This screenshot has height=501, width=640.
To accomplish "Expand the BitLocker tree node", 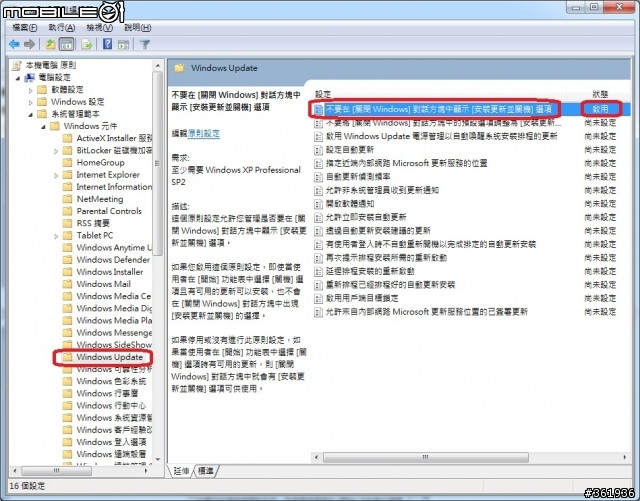I will coord(56,151).
